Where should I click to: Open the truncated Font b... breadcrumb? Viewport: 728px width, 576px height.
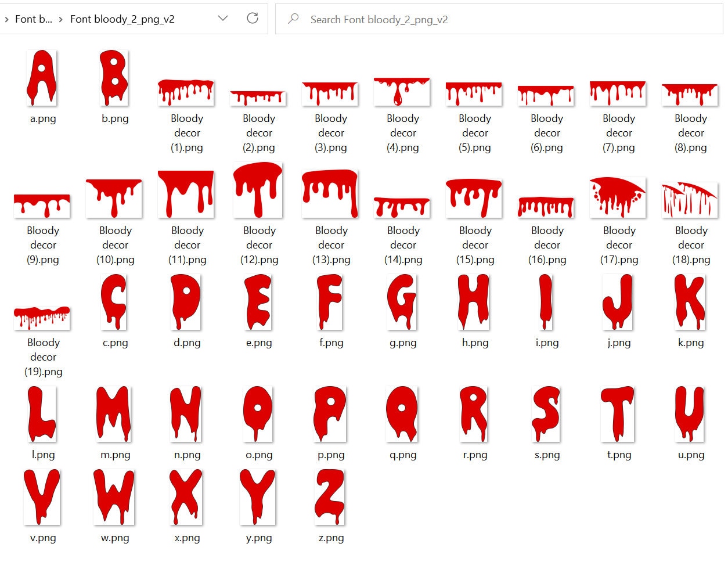32,18
